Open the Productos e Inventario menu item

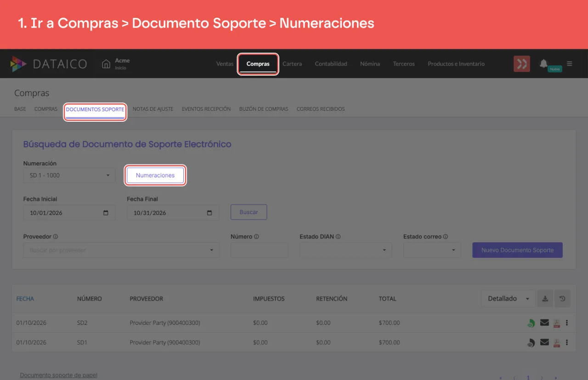pos(456,64)
